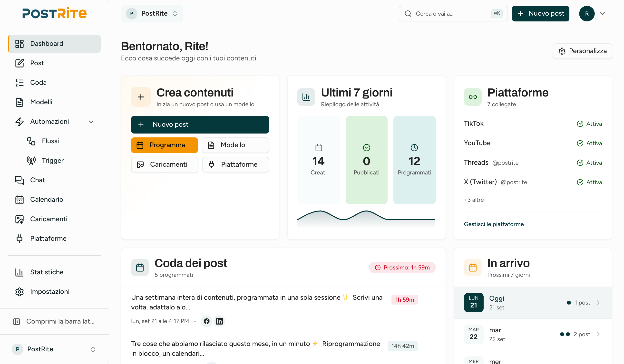624x364 pixels.
Task: Click the plus icon in the Crea contenuti header
Action: click(x=141, y=97)
